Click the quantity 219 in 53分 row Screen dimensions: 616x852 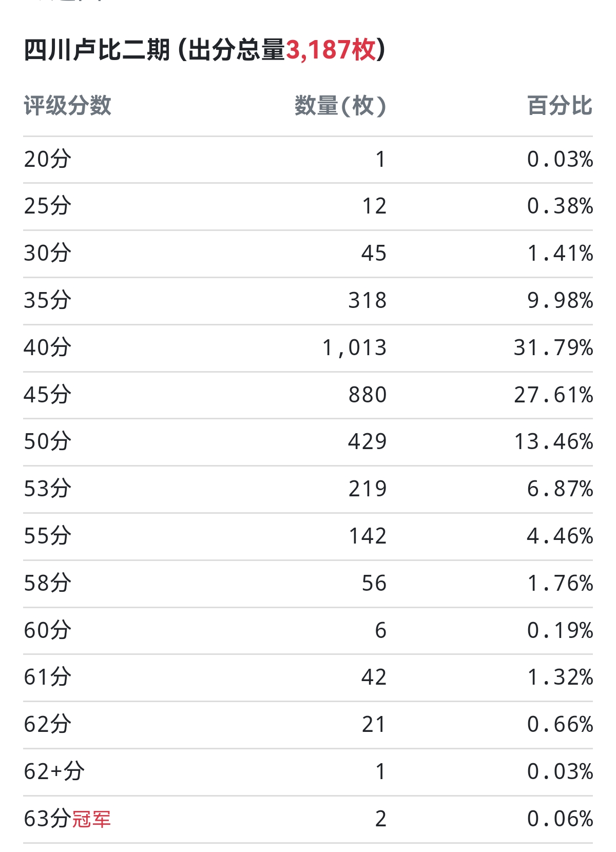tap(368, 489)
